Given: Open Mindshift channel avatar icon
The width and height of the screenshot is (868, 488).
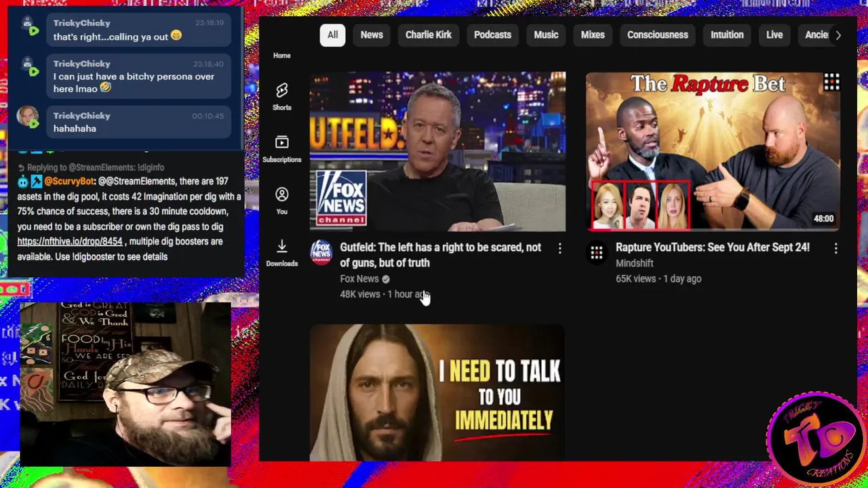Looking at the screenshot, I should click(x=597, y=253).
